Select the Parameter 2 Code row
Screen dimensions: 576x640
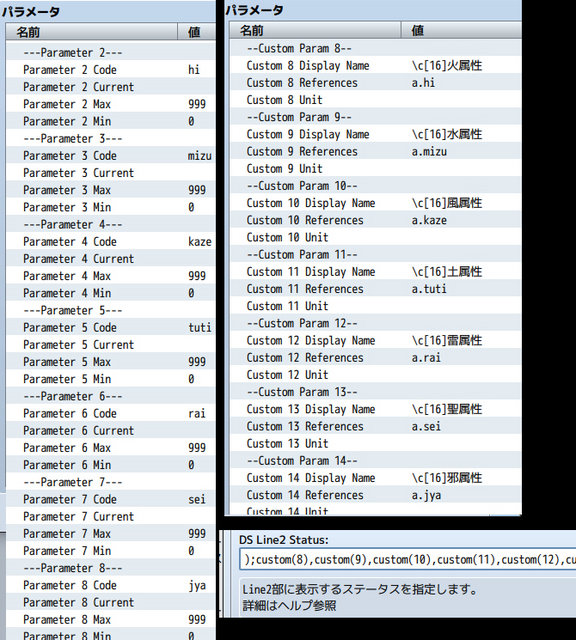111,70
